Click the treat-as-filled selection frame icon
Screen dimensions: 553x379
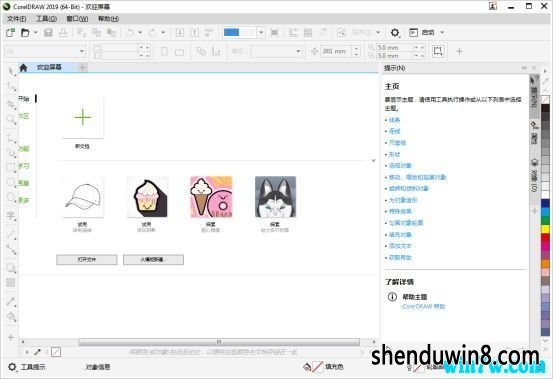(x=438, y=51)
